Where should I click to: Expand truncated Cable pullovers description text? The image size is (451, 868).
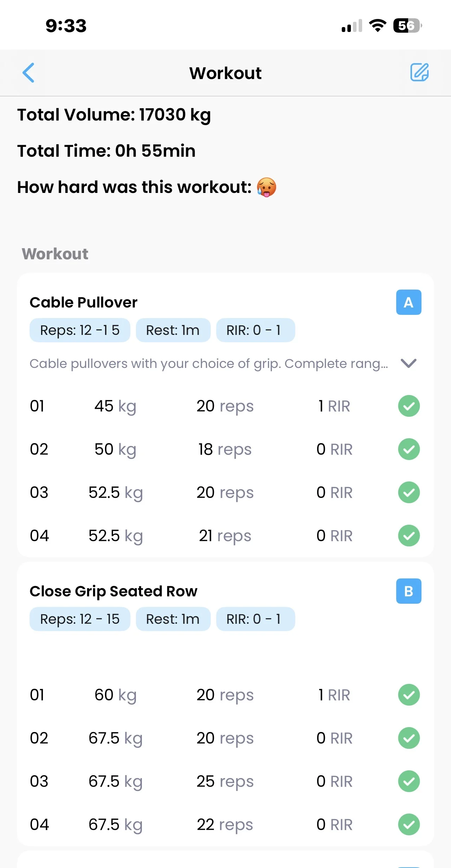[x=209, y=364]
